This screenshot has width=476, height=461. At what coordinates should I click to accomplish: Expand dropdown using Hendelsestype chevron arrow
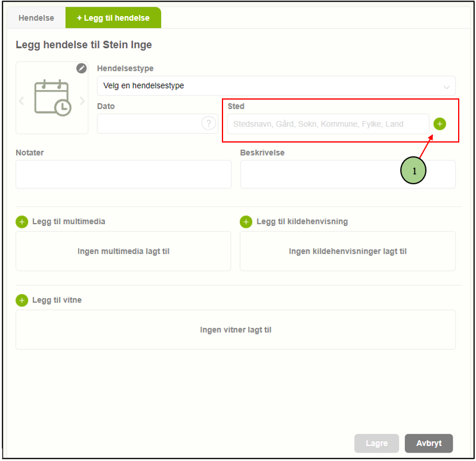click(x=446, y=86)
